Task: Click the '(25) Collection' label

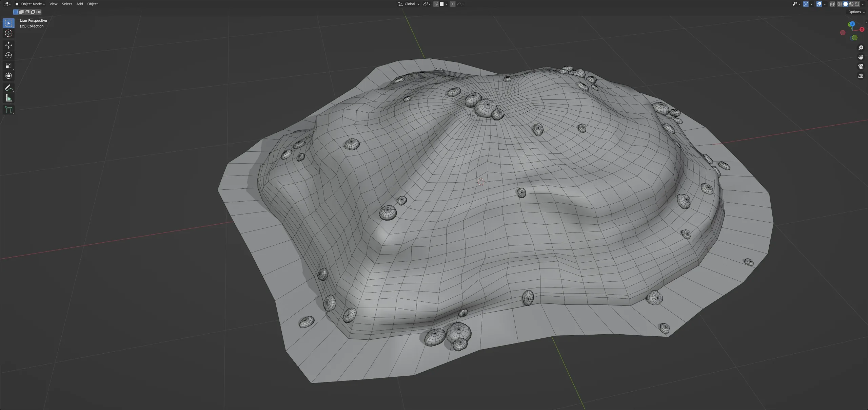Action: [x=32, y=26]
